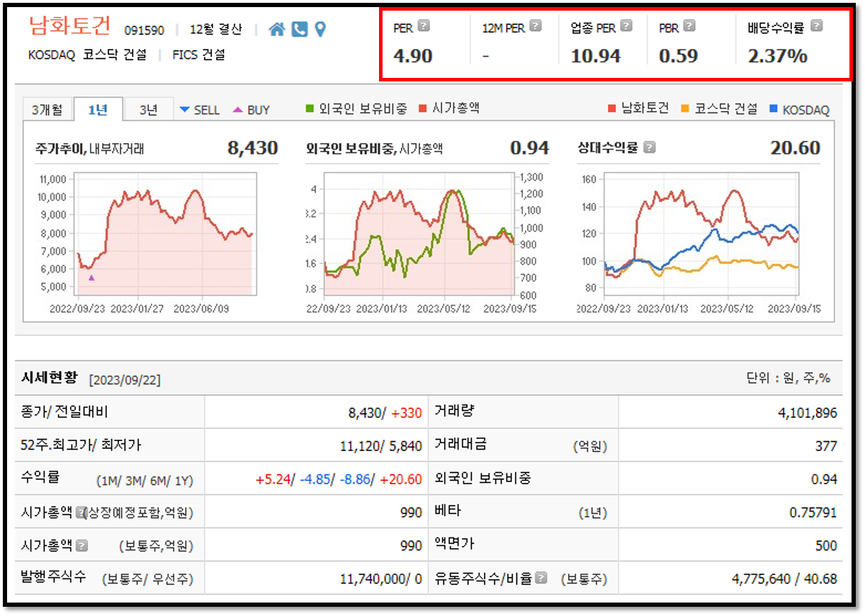Click the PER value 4.90

412,56
